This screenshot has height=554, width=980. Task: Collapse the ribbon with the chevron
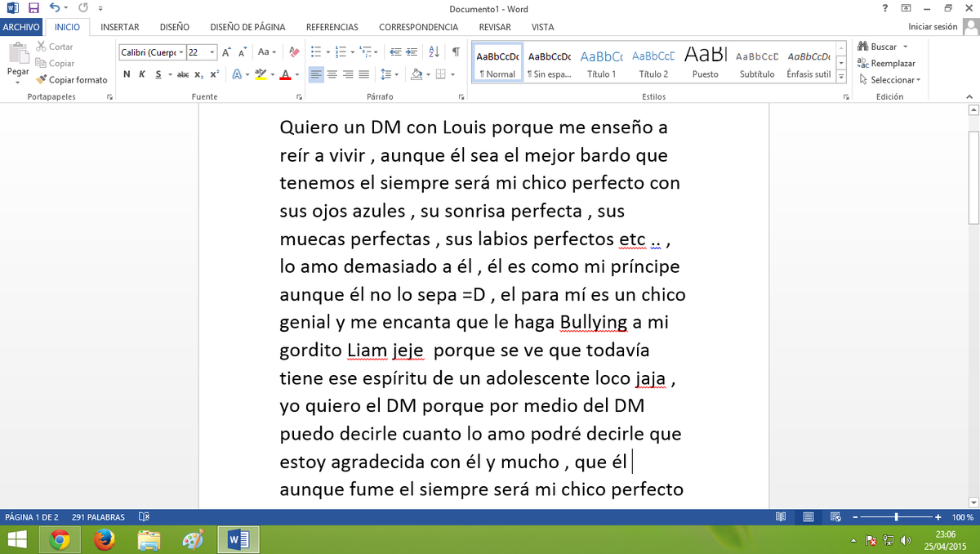[x=971, y=96]
